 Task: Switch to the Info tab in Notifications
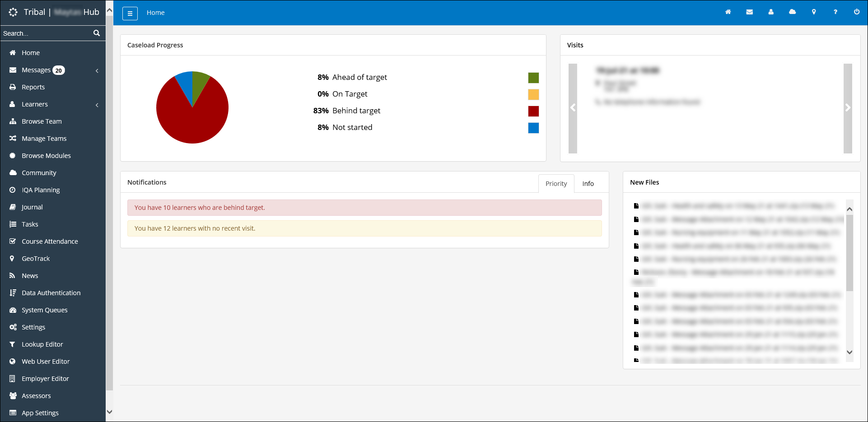588,183
